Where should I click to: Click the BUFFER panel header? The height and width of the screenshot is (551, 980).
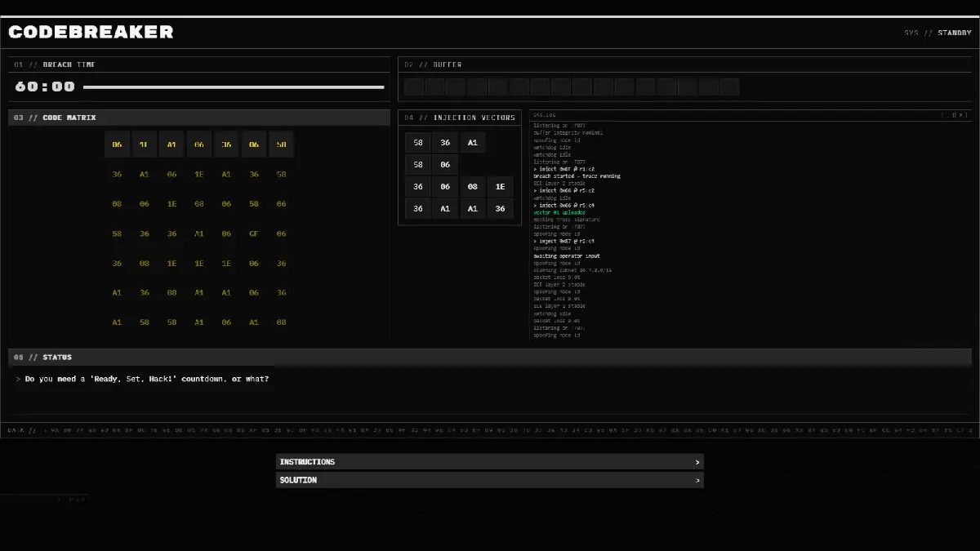[685, 64]
